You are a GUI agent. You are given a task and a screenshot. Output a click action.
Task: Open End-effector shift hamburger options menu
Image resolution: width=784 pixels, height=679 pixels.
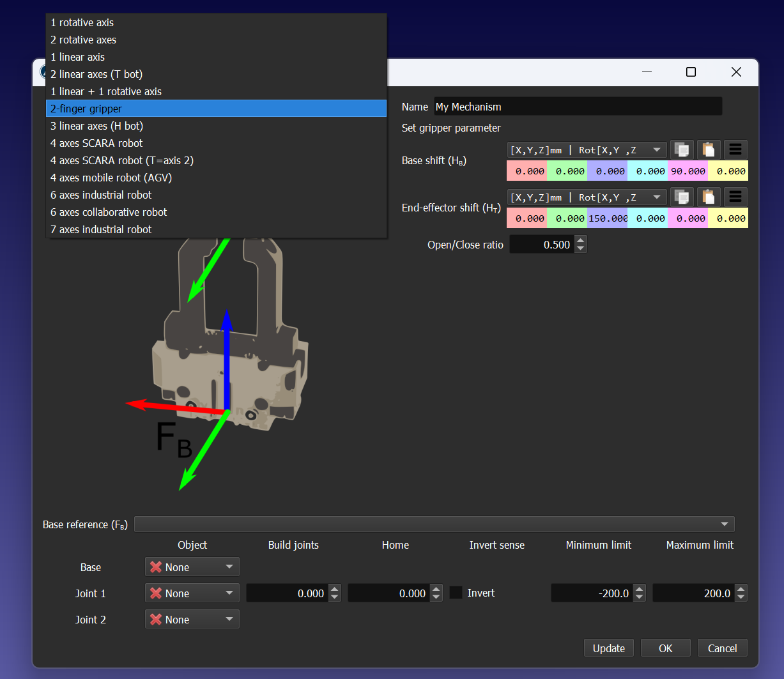(x=735, y=197)
